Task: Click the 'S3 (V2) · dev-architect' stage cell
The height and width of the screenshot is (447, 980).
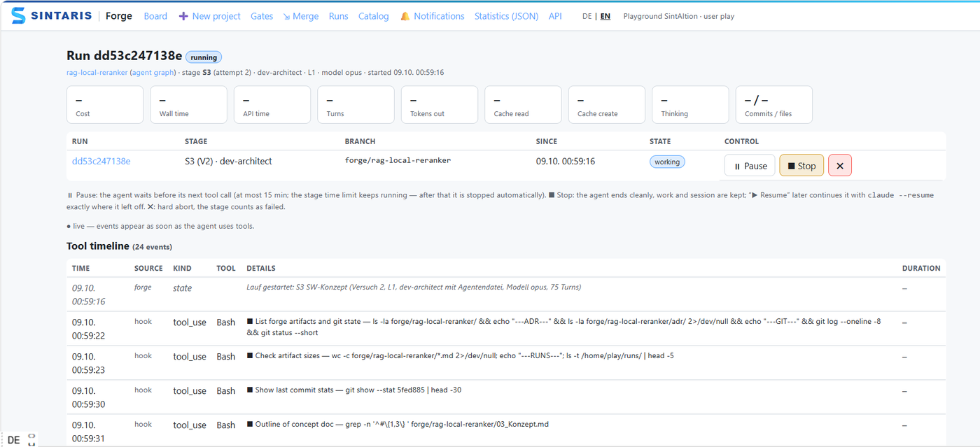Action: pos(228,162)
